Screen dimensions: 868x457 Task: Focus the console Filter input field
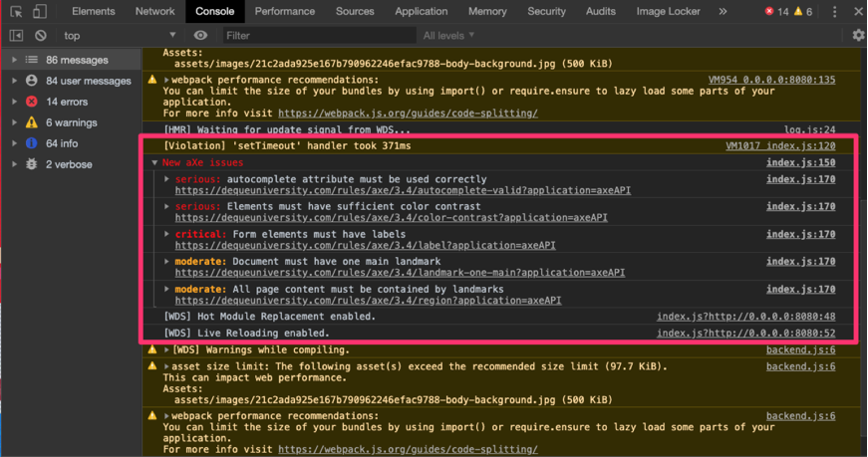tap(320, 36)
